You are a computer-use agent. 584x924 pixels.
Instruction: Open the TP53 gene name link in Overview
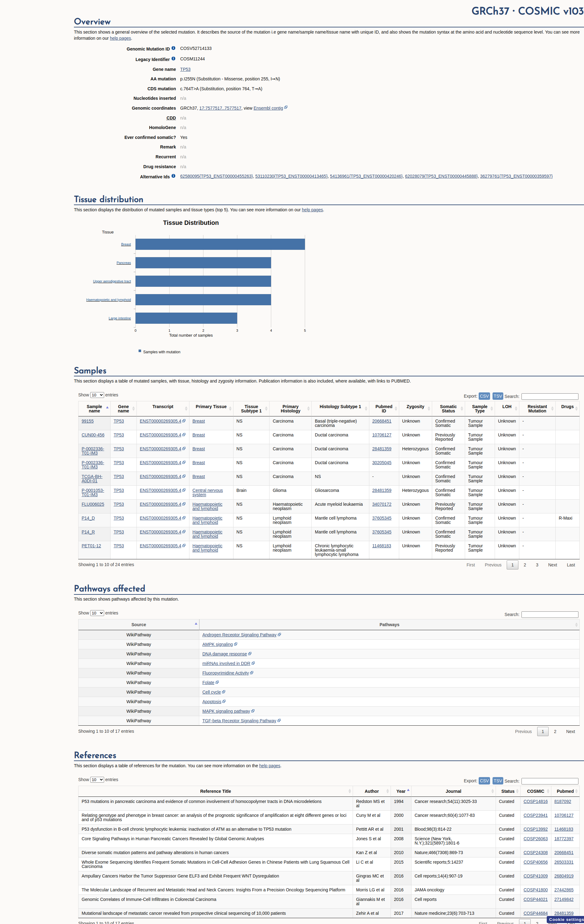(x=185, y=69)
